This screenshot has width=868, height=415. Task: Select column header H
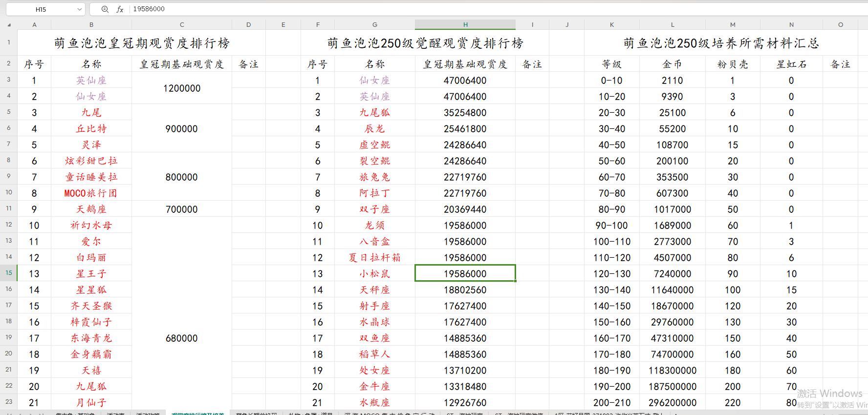(x=465, y=25)
